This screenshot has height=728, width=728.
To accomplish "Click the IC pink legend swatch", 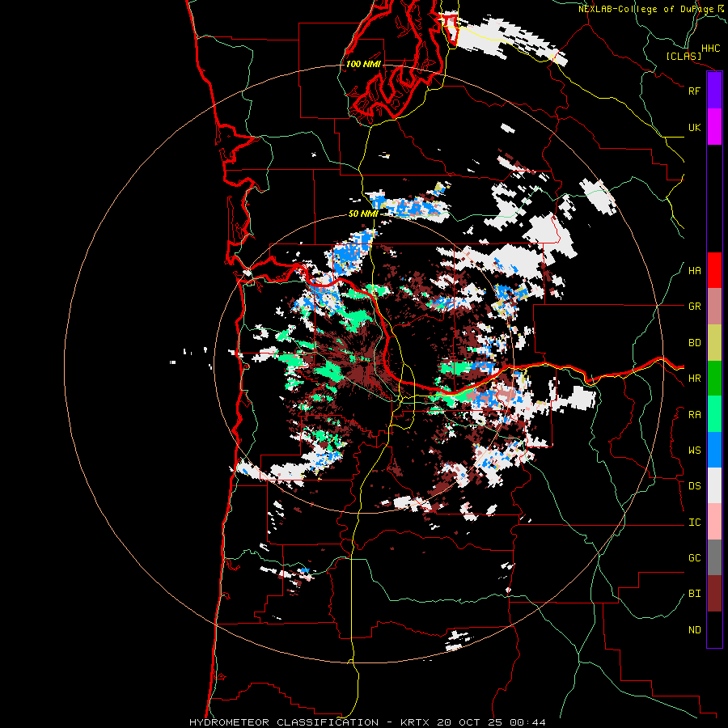I will click(x=714, y=522).
